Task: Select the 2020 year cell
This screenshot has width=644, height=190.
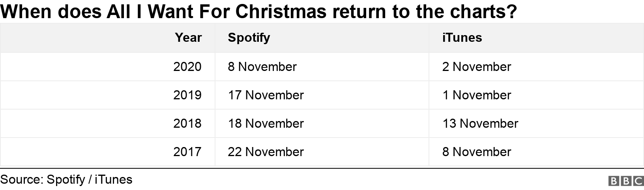Action: tap(187, 67)
